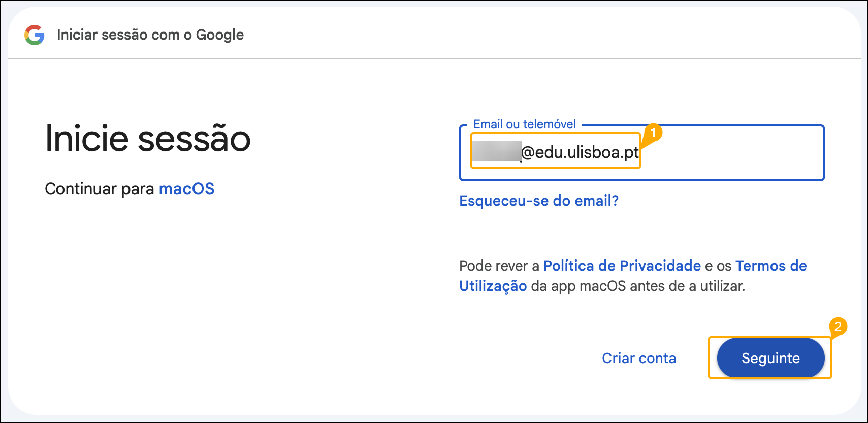Click "da app macOS antes de a utilizar" text
The width and height of the screenshot is (868, 423).
click(638, 286)
